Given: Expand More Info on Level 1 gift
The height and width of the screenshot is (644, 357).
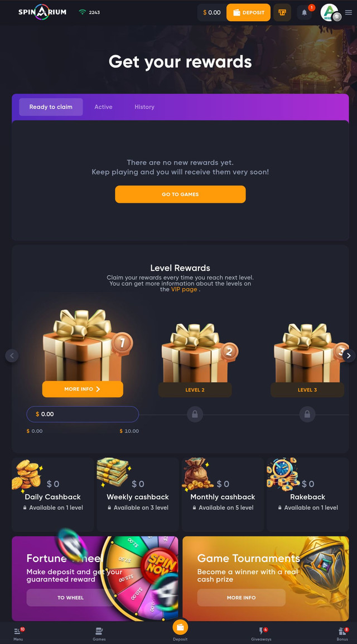Looking at the screenshot, I should [x=83, y=389].
